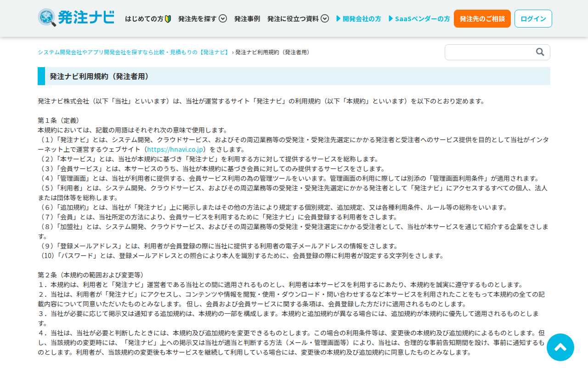This screenshot has width=588, height=368.
Task: Open the https://hnavi.co.jp link
Action: (x=175, y=149)
